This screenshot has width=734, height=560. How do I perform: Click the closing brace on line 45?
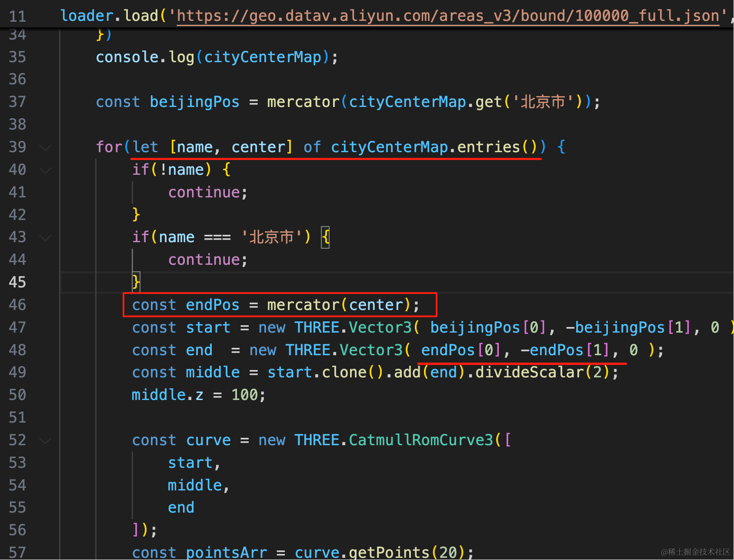136,282
